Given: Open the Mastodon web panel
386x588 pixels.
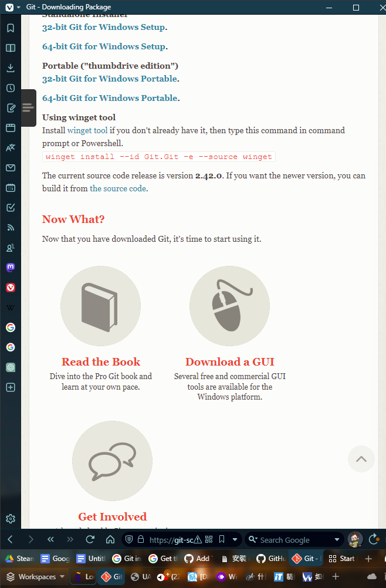Looking at the screenshot, I should click(x=11, y=268).
